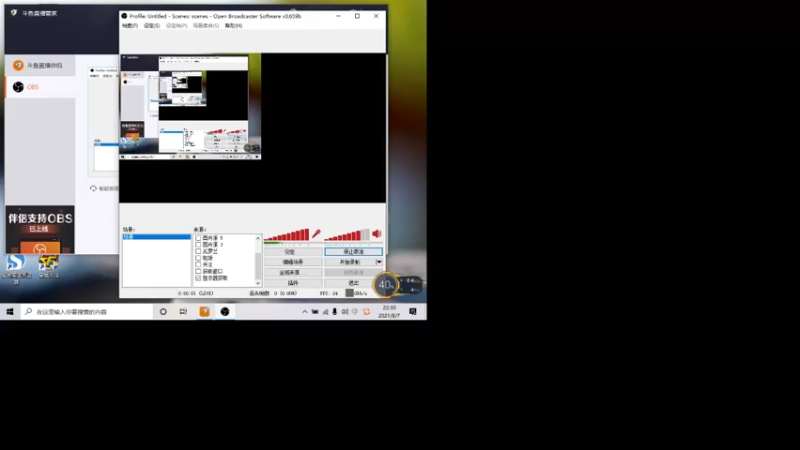The width and height of the screenshot is (800, 450).
Task: Click the orange Sogou icon in system tray
Action: click(366, 311)
